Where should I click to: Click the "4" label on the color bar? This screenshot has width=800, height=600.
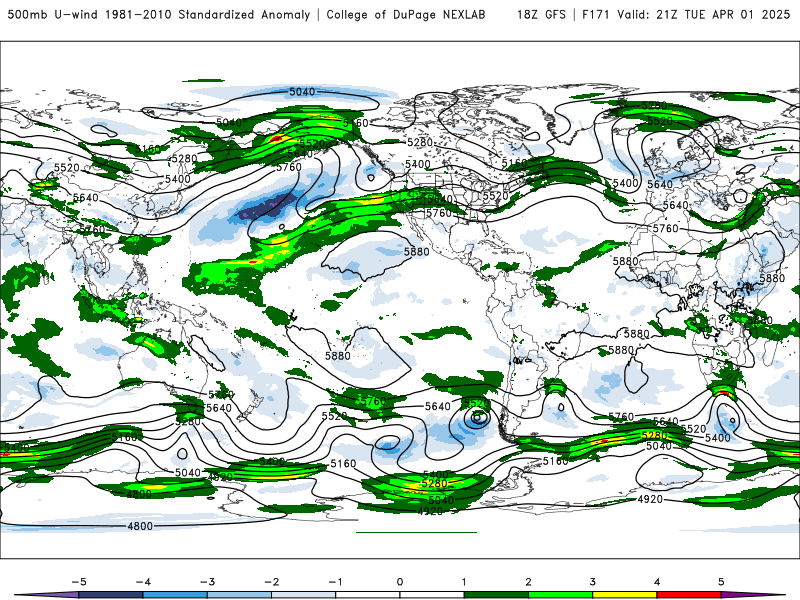(x=657, y=582)
